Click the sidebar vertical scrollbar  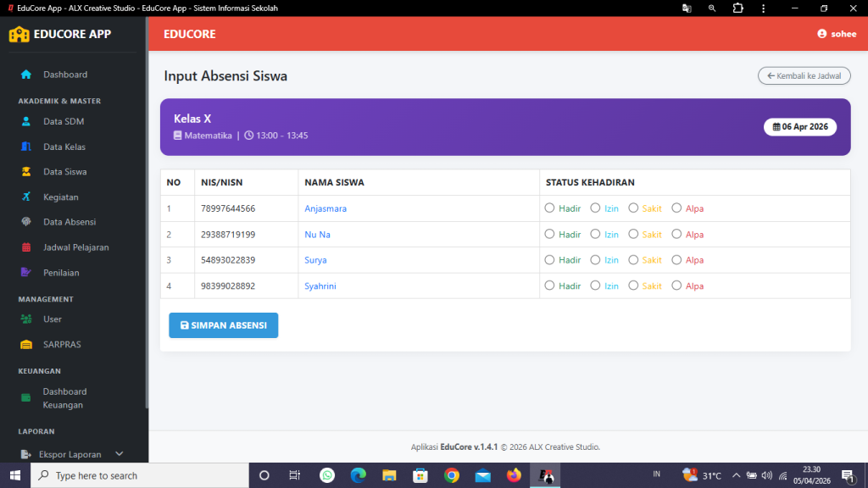(x=147, y=213)
